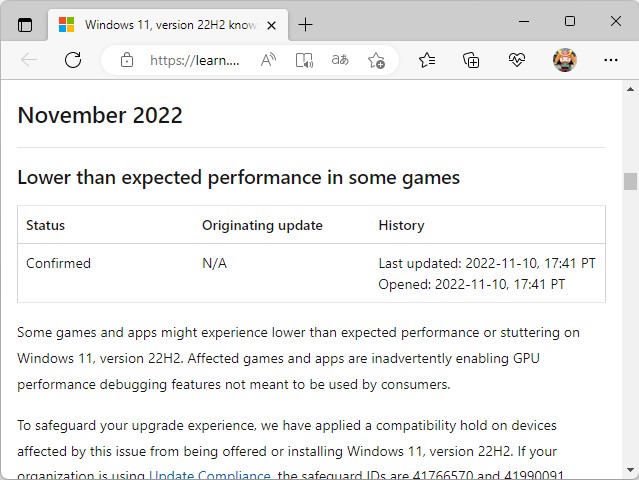Open the user profile avatar
Screen dimensions: 639x480
[564, 60]
